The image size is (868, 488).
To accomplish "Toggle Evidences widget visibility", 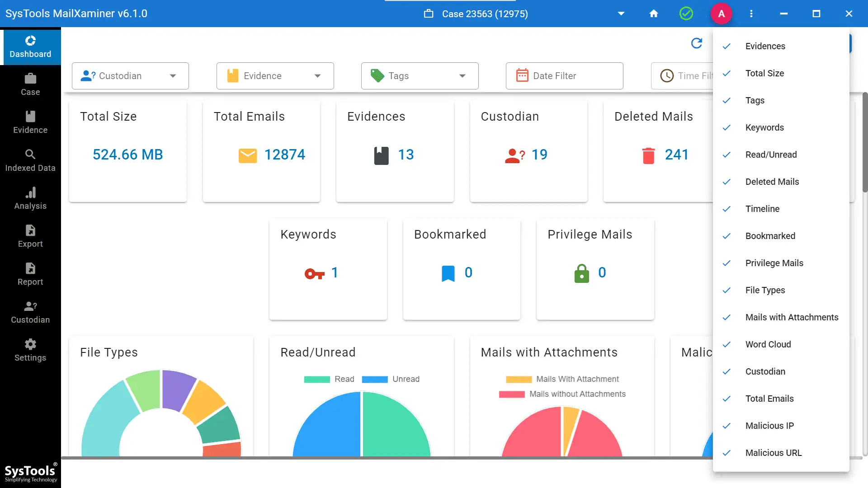I will point(781,46).
